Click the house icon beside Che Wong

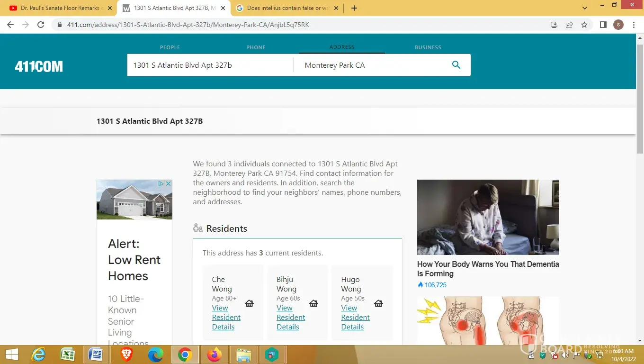click(249, 303)
